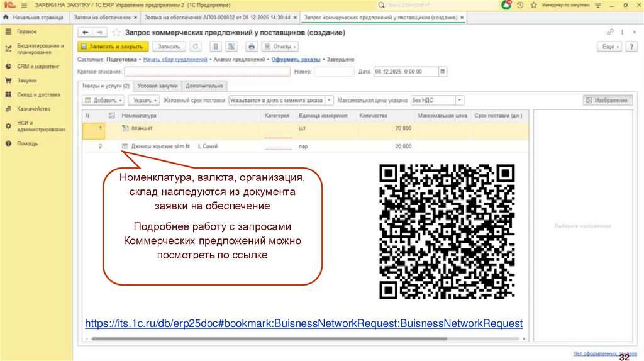This screenshot has height=361, width=644.
Task: Select the Условия закупки tab
Action: pyautogui.click(x=157, y=86)
